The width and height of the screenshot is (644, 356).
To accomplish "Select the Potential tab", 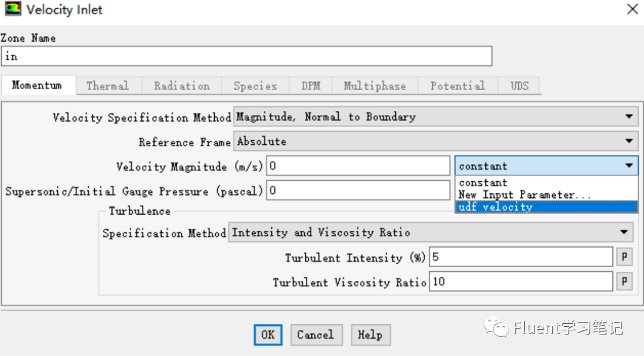I will tap(457, 85).
